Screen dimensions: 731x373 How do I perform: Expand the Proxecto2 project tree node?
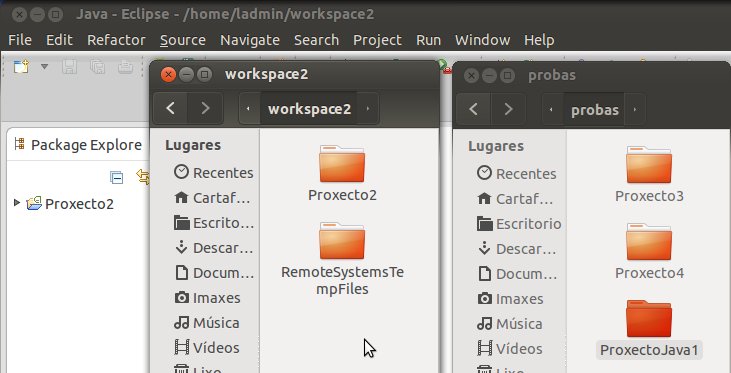[17, 203]
